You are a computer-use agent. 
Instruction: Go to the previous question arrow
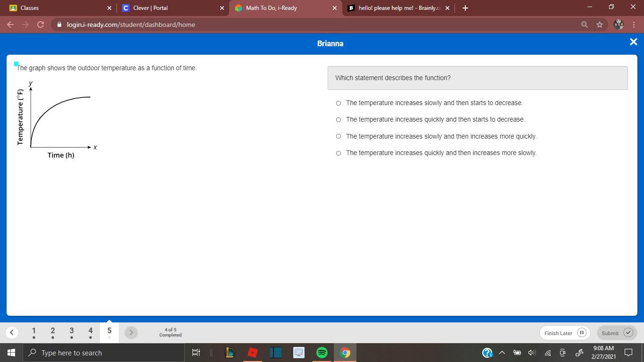click(12, 332)
